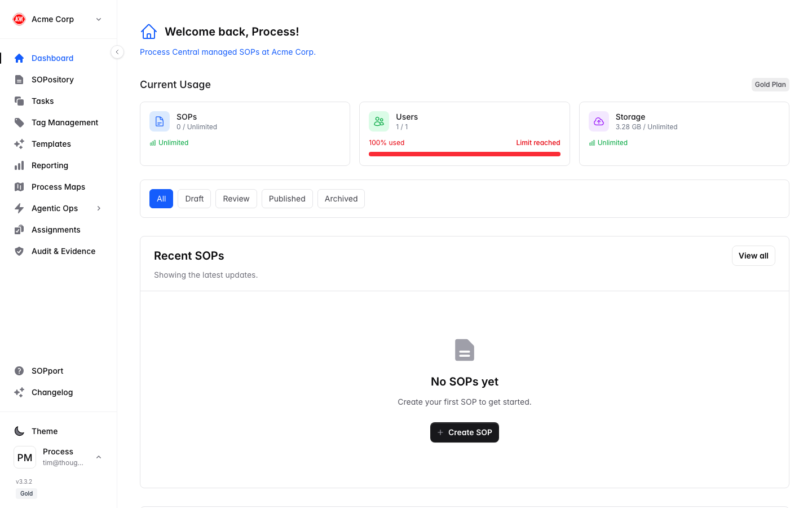The image size is (812, 508).
Task: Click the Process Central managed SOPs subtitle
Action: tap(228, 52)
